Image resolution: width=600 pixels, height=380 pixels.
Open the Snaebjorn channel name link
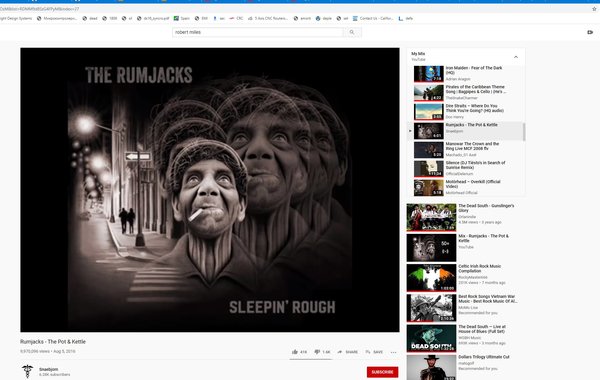tap(49, 369)
